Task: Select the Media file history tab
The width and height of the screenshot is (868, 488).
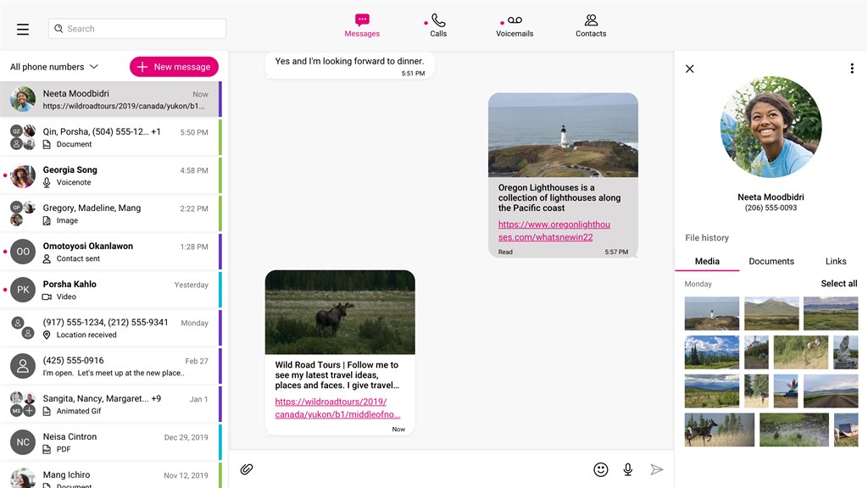Action: 707,261
